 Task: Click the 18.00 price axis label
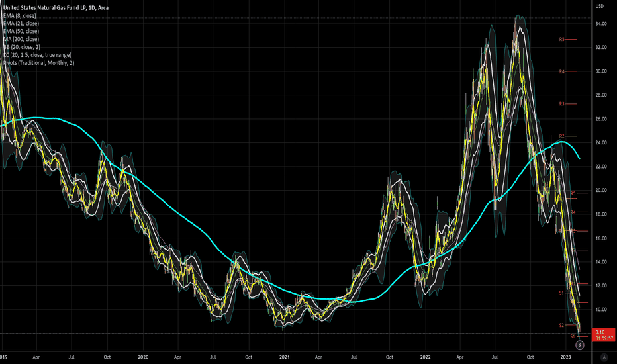click(601, 214)
